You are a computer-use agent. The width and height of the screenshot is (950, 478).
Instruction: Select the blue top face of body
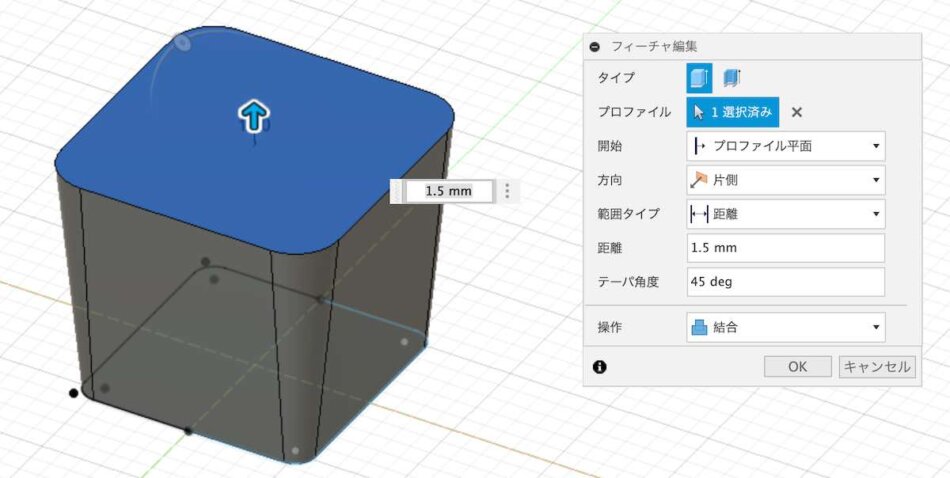(254, 139)
